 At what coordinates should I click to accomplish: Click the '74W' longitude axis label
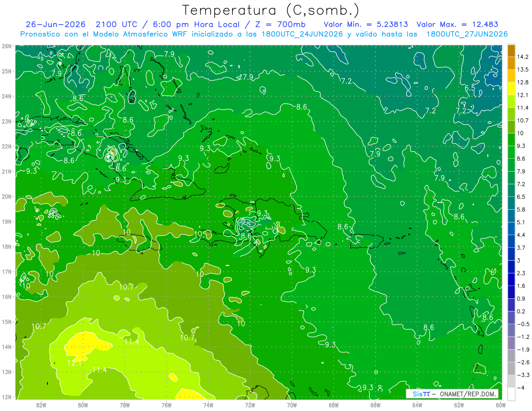tap(208, 405)
